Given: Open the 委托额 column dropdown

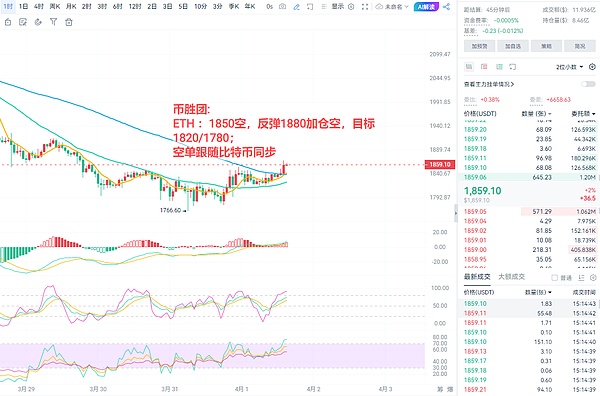Looking at the screenshot, I should tap(583, 114).
